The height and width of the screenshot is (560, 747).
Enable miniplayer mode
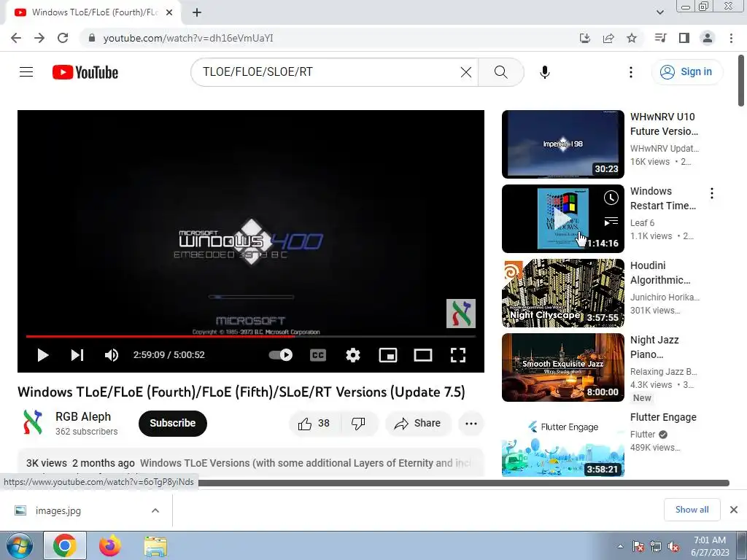[388, 355]
